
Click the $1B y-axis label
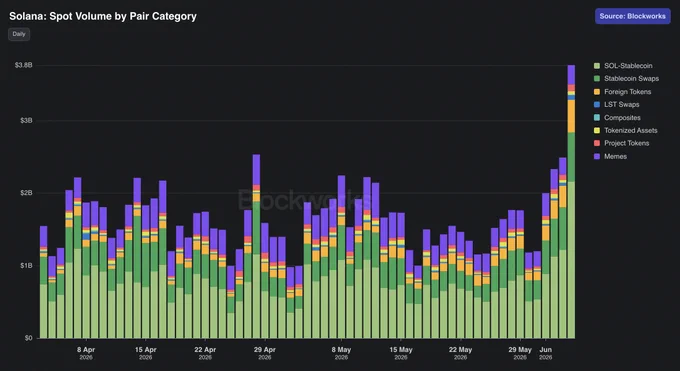pos(26,265)
